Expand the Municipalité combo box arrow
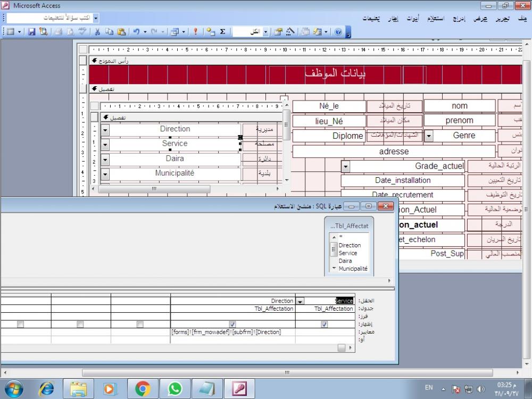The image size is (532, 399). pyautogui.click(x=105, y=174)
